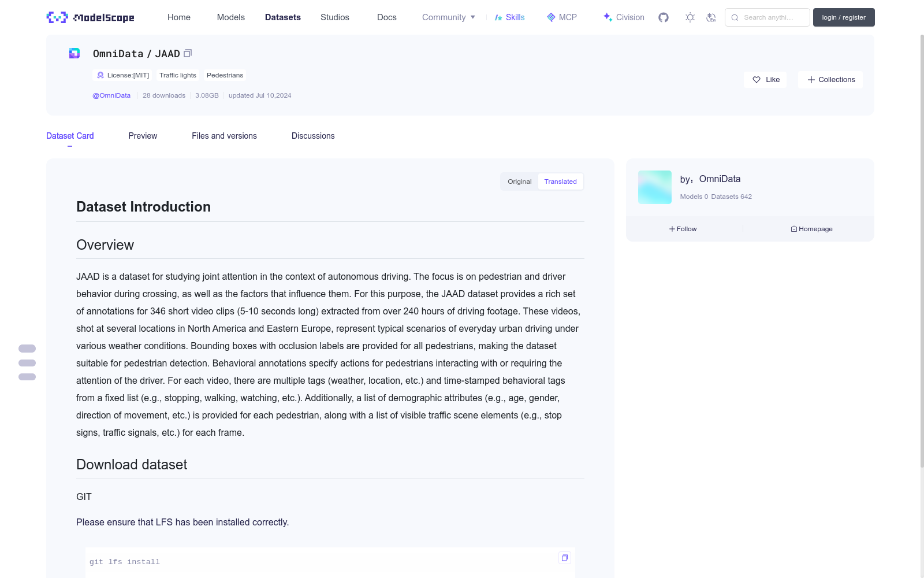Switch to the Preview tab
The height and width of the screenshot is (578, 924).
pos(143,136)
